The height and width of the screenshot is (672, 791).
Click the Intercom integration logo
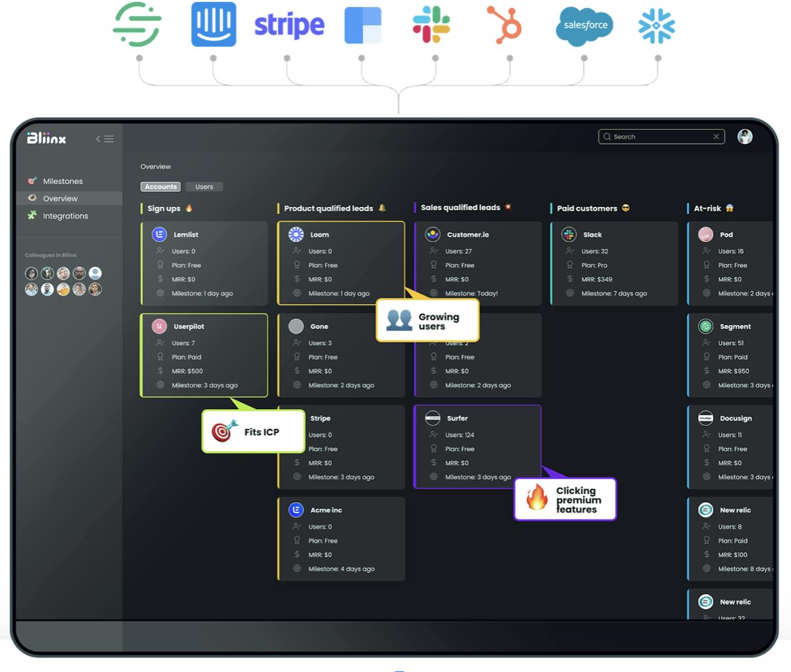(x=213, y=25)
